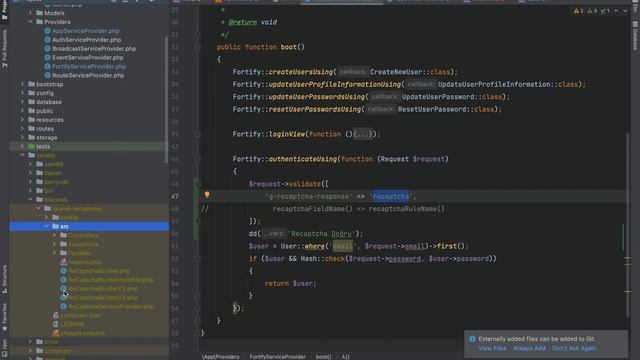Expand the config folder under project root
The height and width of the screenshot is (360, 640).
[22, 93]
